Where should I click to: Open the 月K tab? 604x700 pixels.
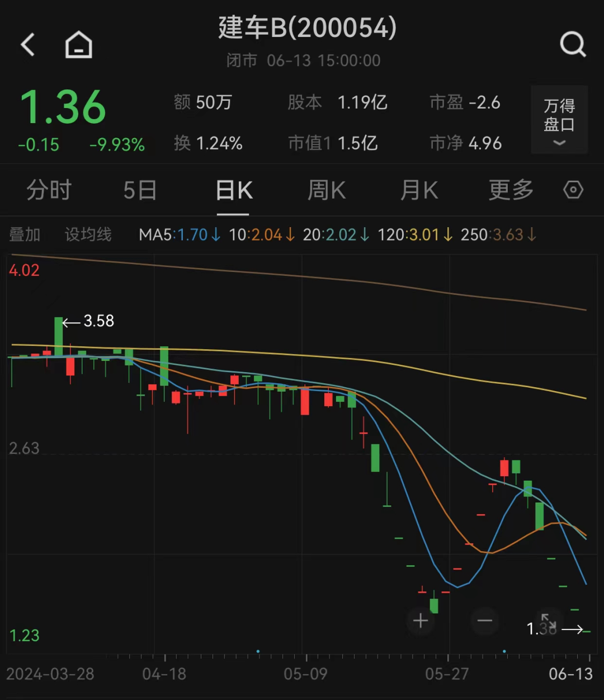pyautogui.click(x=419, y=190)
